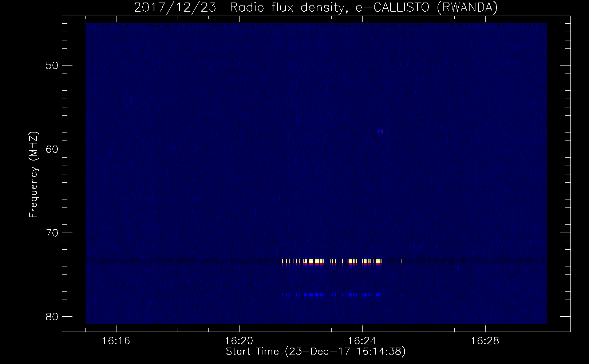Click the plot title "Radio flux density, e-CALLISTO (RWANDA)"
Screen dimensions: 589x364
(x=364, y=8)
